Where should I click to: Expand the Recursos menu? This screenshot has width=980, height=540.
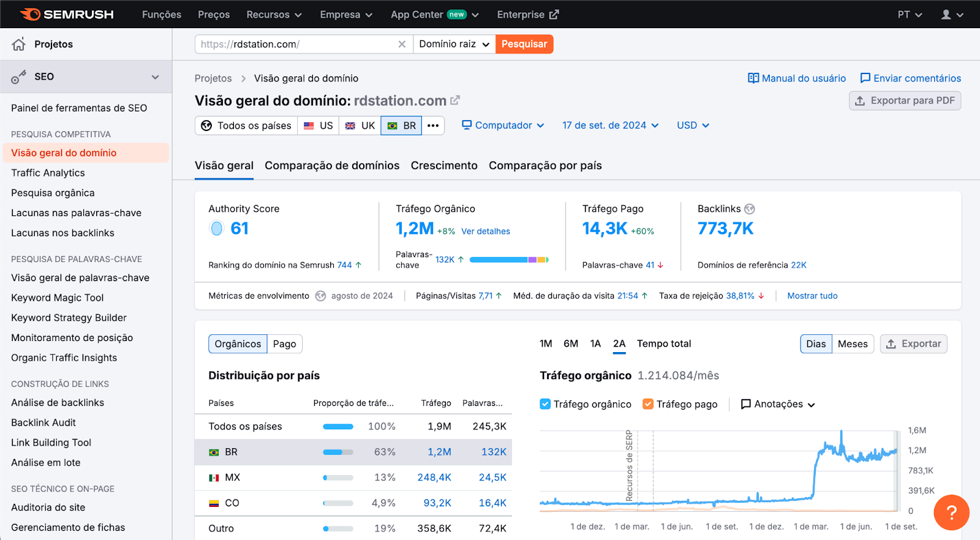[x=274, y=15]
